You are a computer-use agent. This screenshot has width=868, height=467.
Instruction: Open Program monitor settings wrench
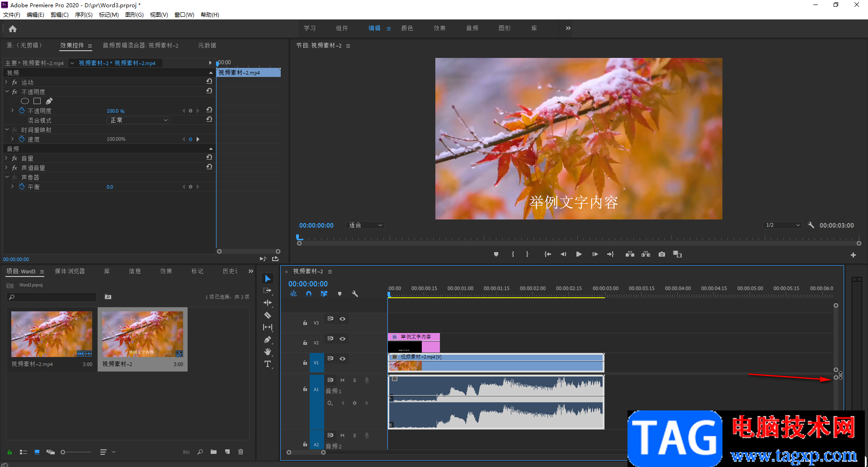coord(811,225)
